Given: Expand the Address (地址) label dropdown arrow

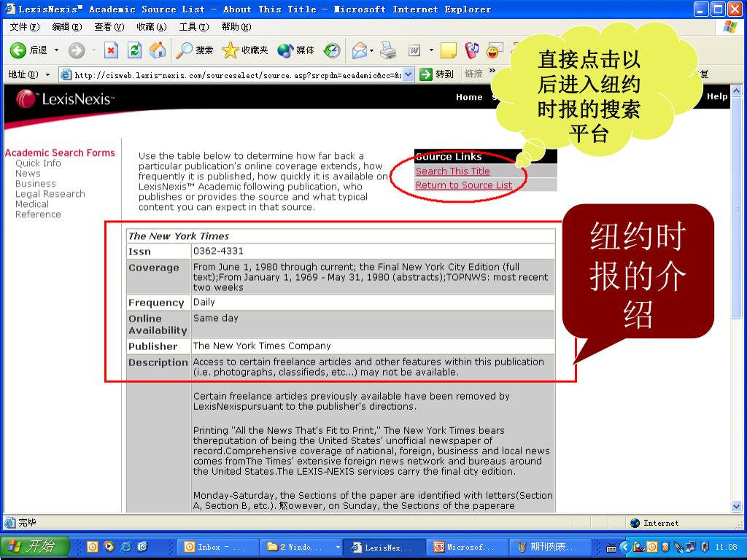Looking at the screenshot, I should (47, 75).
